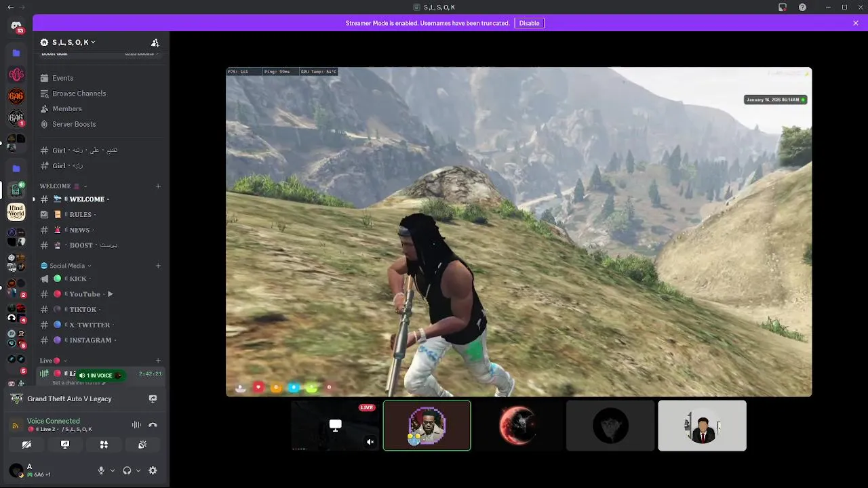
Task: Click the Voice Connected status text
Action: pyautogui.click(x=54, y=421)
